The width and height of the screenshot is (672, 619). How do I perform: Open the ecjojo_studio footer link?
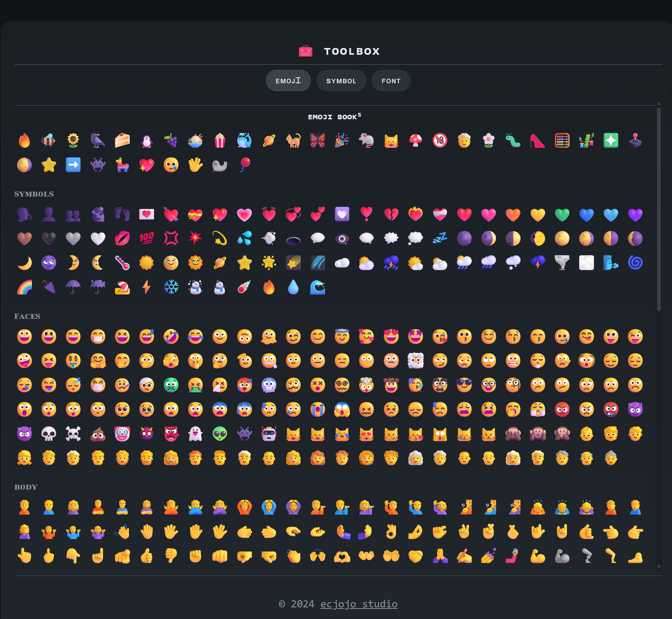pos(358,604)
